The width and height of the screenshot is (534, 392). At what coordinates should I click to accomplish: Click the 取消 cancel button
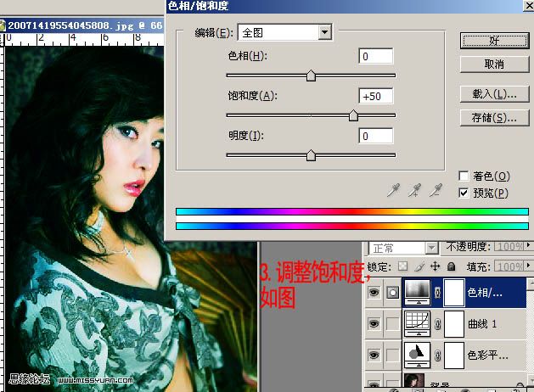click(494, 64)
